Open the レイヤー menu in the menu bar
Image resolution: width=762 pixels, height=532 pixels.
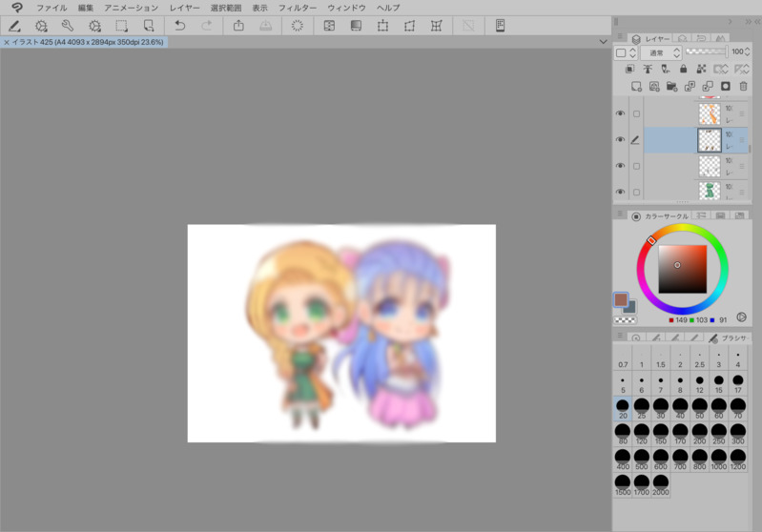[x=185, y=8]
